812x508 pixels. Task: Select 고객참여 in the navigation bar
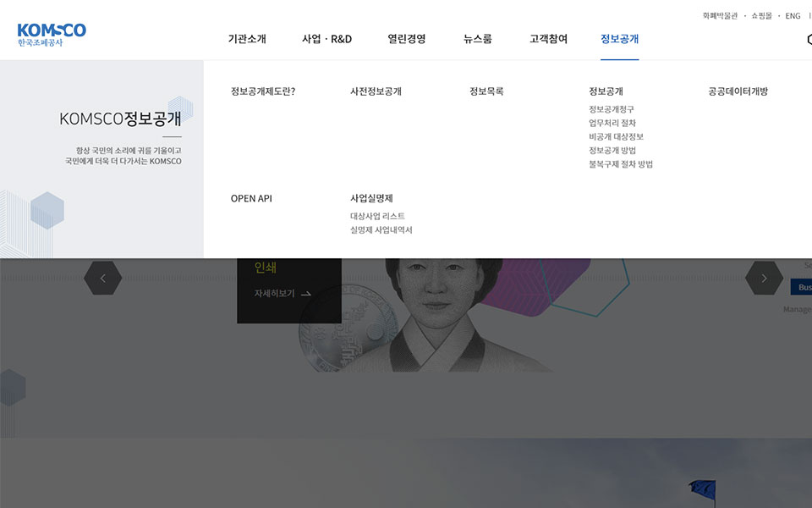click(548, 39)
